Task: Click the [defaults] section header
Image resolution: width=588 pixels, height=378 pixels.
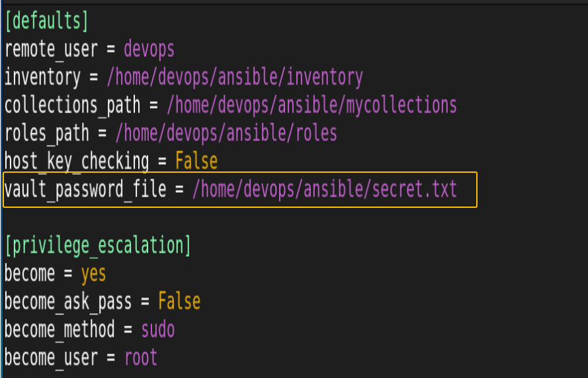Action: pyautogui.click(x=46, y=21)
